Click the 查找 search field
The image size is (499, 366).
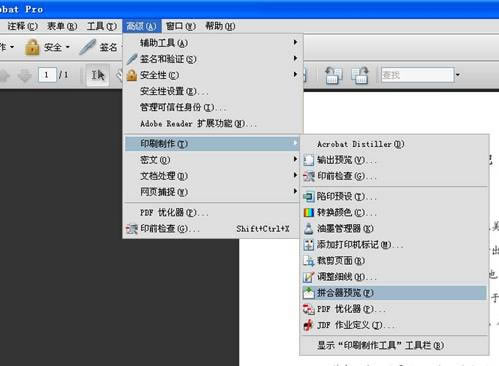(x=417, y=75)
